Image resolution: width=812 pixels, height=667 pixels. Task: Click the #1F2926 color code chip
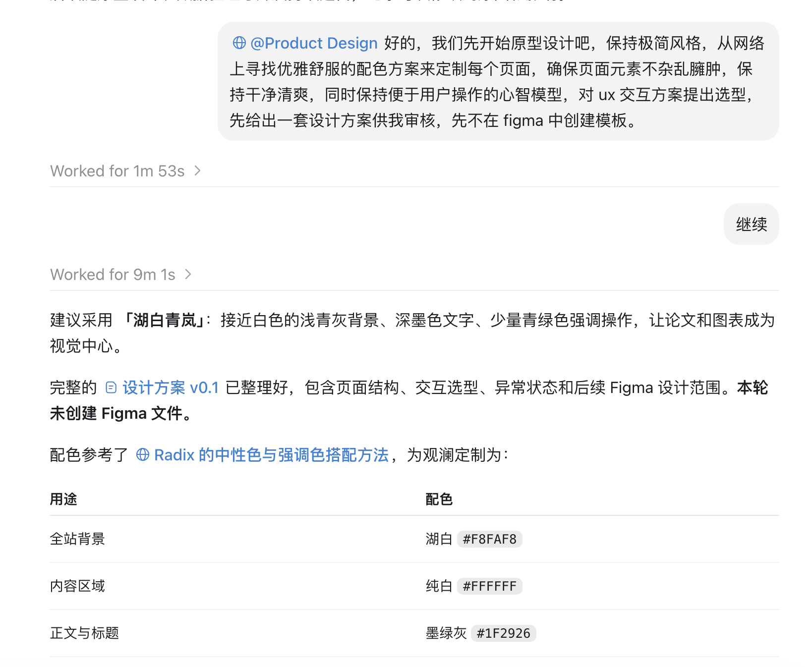pyautogui.click(x=503, y=633)
